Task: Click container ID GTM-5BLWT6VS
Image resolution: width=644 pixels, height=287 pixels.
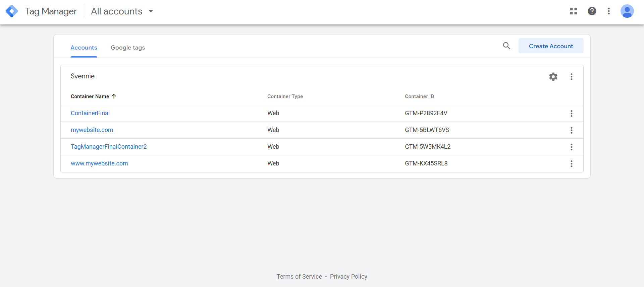Action: 427,130
